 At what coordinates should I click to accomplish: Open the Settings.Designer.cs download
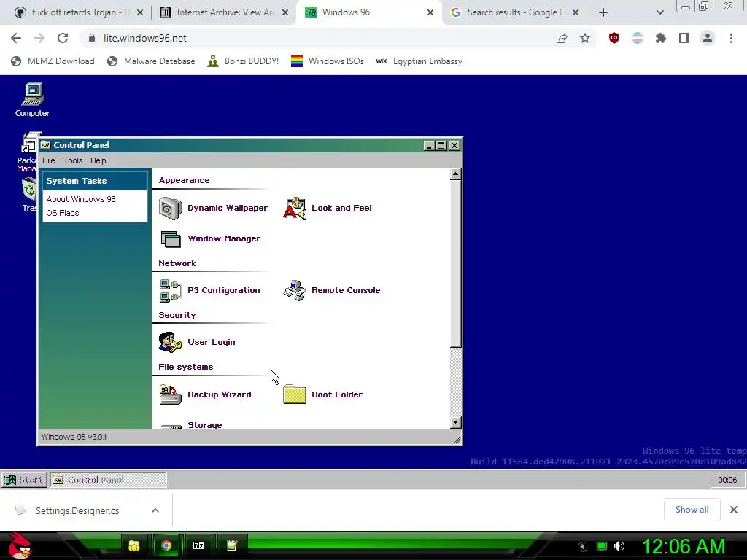coord(76,510)
